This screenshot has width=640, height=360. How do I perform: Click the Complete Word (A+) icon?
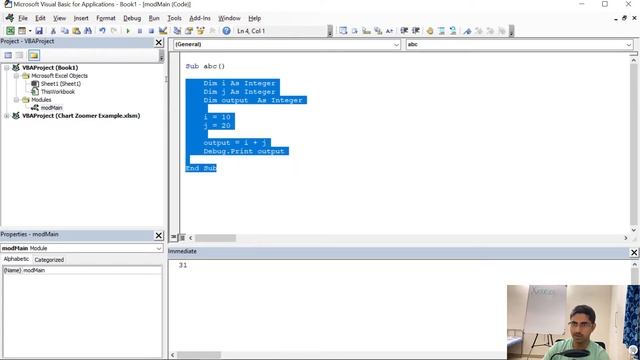389,31
